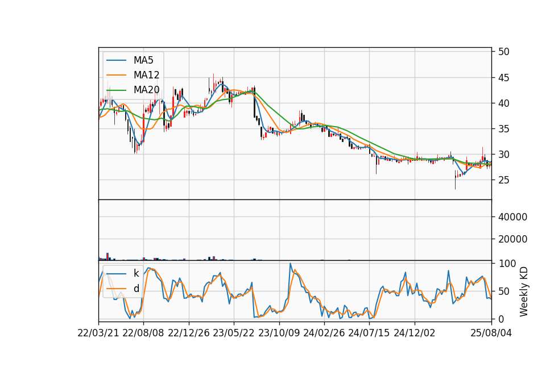The width and height of the screenshot is (546, 392).
Task: Click the 40 price axis label
Action: [503, 103]
